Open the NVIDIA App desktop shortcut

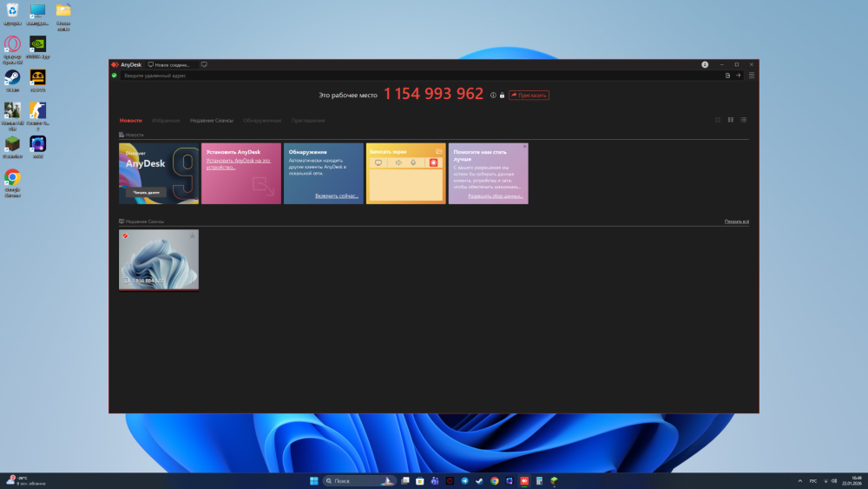37,47
